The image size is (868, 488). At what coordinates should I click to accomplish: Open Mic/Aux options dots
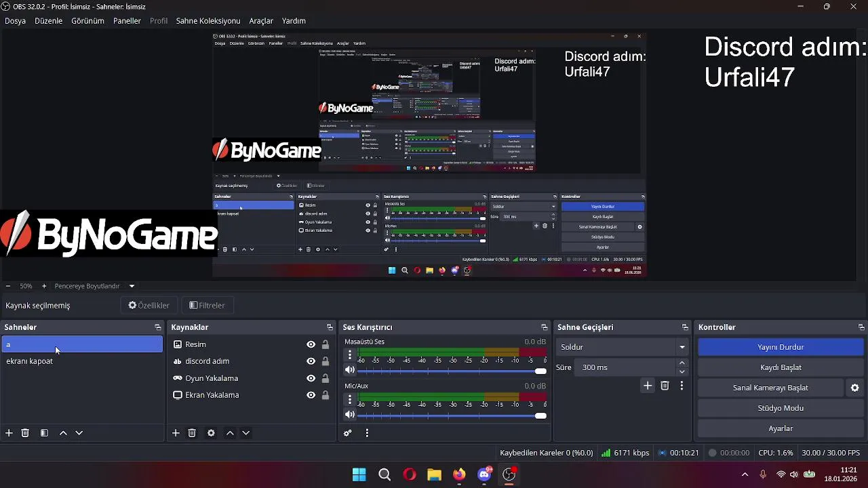(x=350, y=399)
